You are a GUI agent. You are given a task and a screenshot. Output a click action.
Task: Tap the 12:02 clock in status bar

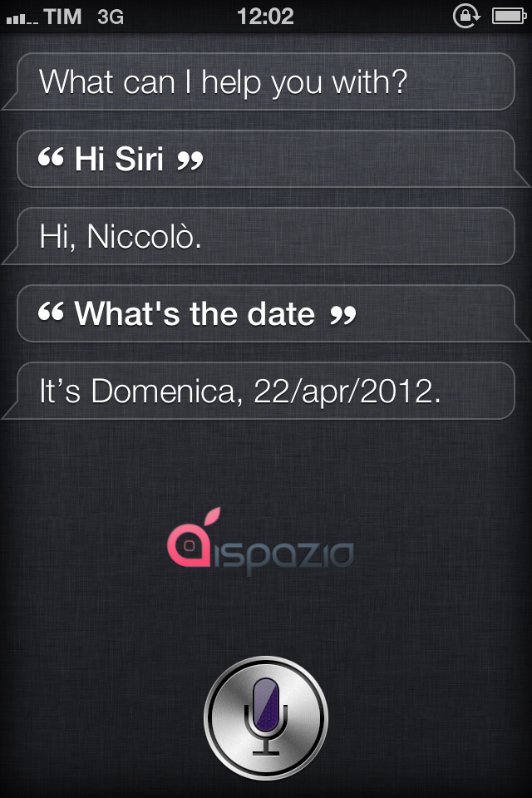pos(266,16)
